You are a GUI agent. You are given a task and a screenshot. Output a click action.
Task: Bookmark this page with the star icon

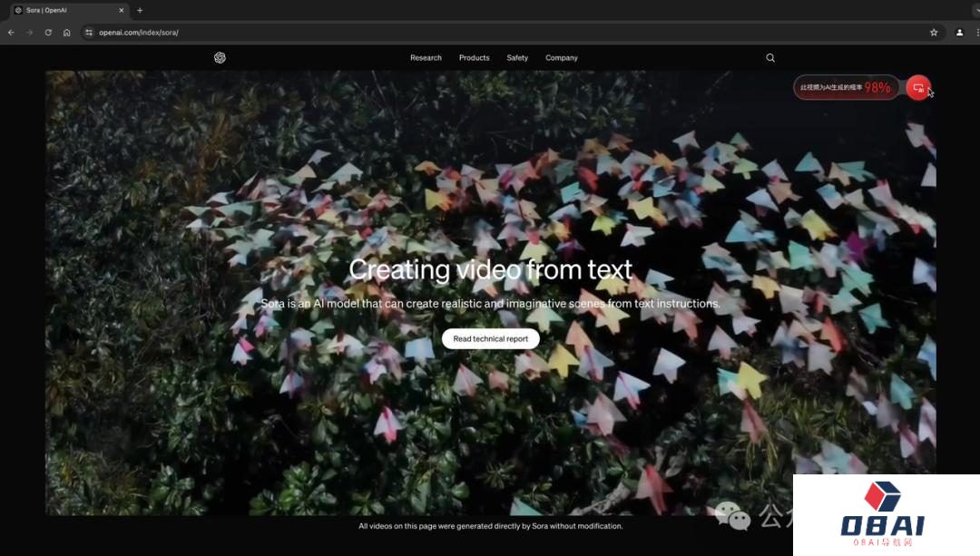click(x=934, y=33)
